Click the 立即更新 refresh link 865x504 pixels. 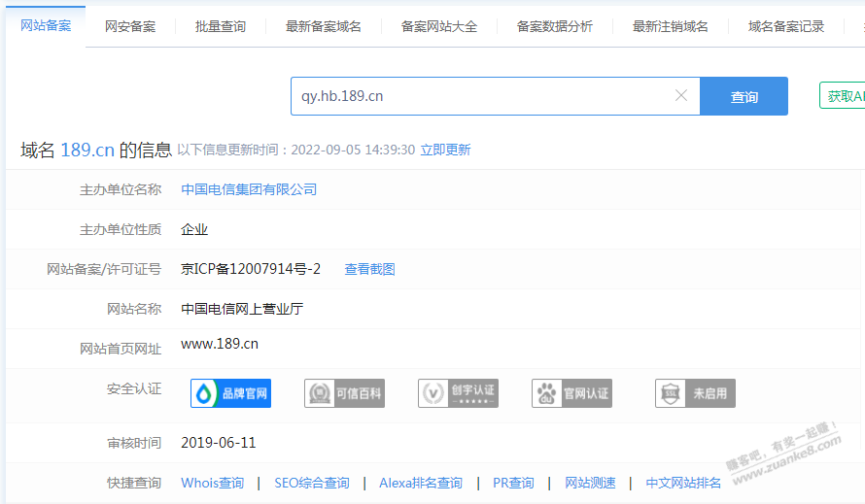[445, 150]
